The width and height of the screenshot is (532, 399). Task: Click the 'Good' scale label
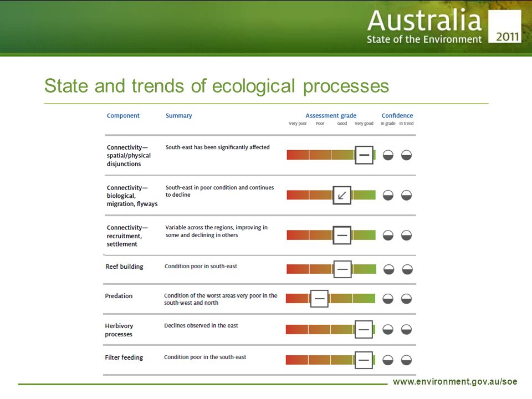click(342, 124)
